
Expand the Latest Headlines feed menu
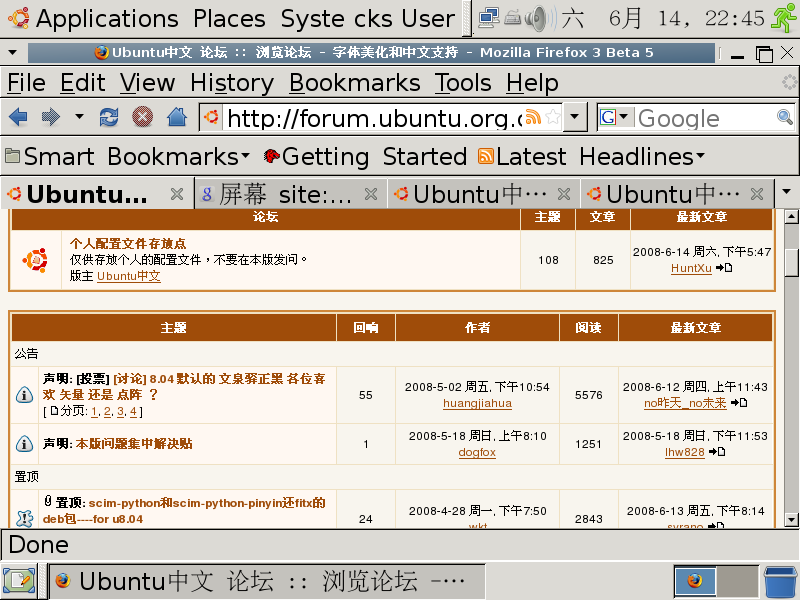click(x=591, y=156)
